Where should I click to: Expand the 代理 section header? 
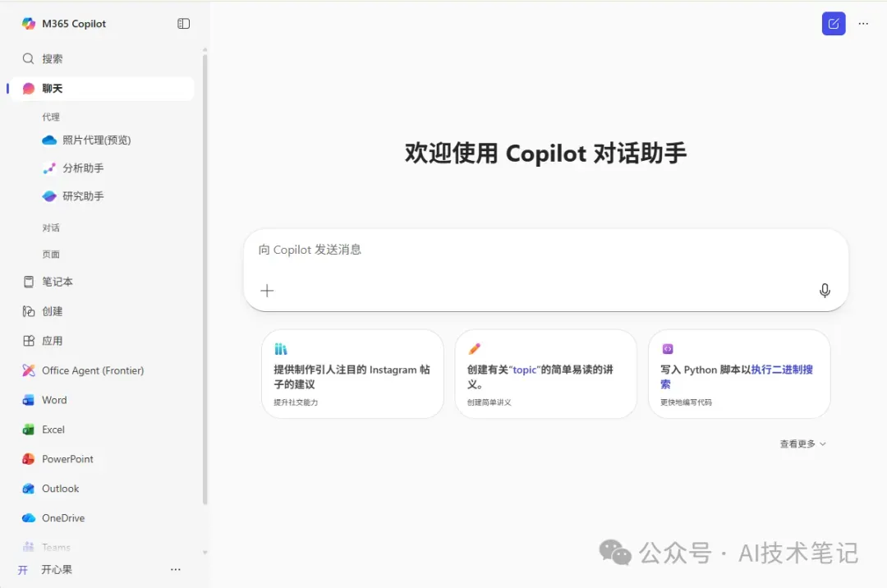coord(51,117)
